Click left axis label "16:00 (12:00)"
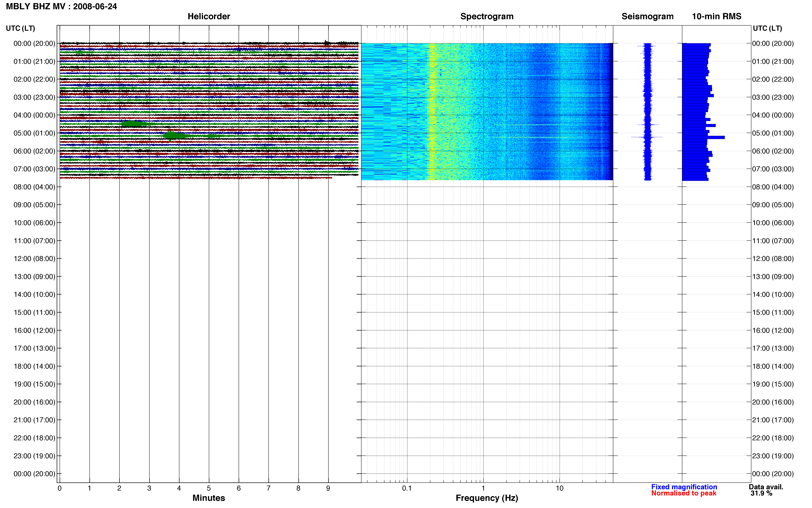The image size is (812, 508). pos(34,330)
